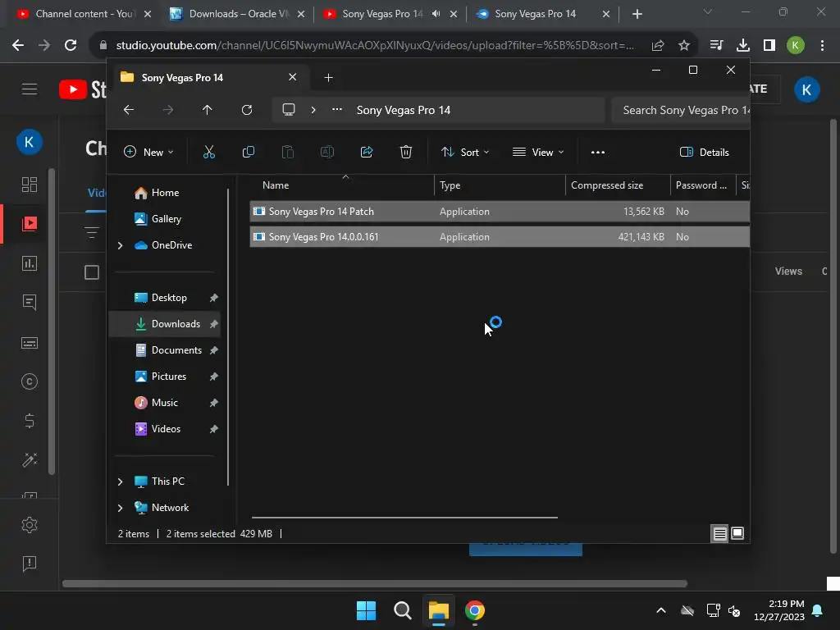
Task: Open the Music quick access folder
Action: [x=164, y=402]
